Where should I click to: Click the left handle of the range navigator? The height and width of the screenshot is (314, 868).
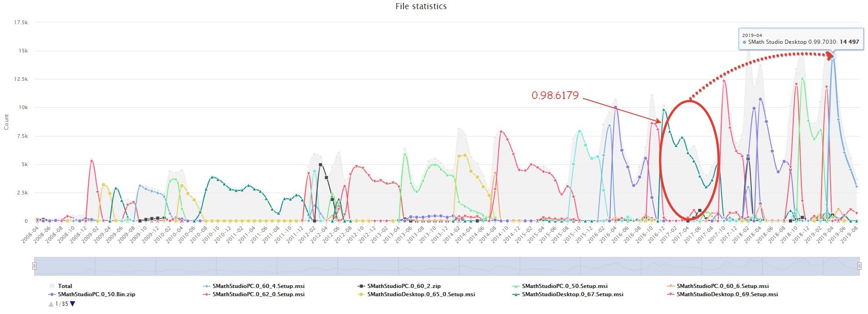point(34,266)
